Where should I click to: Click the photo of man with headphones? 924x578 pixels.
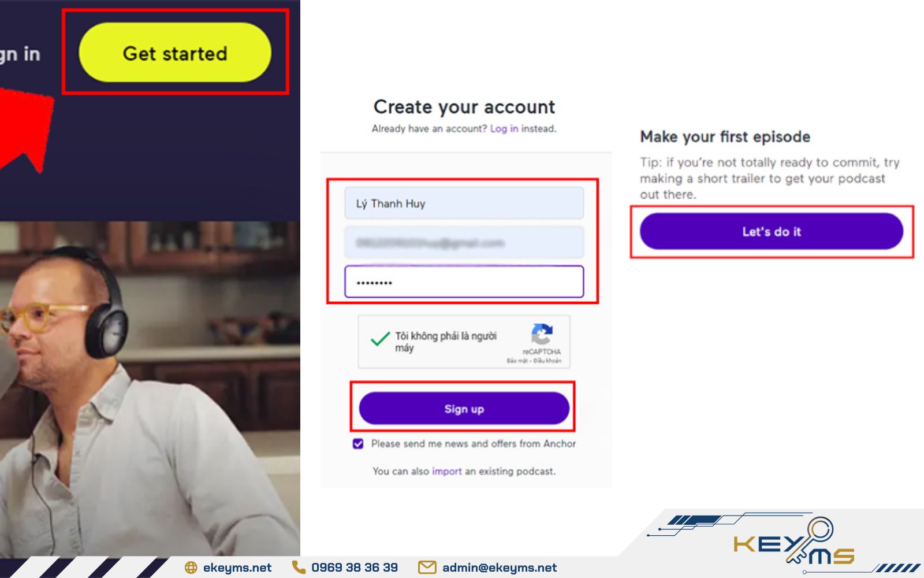click(x=150, y=388)
